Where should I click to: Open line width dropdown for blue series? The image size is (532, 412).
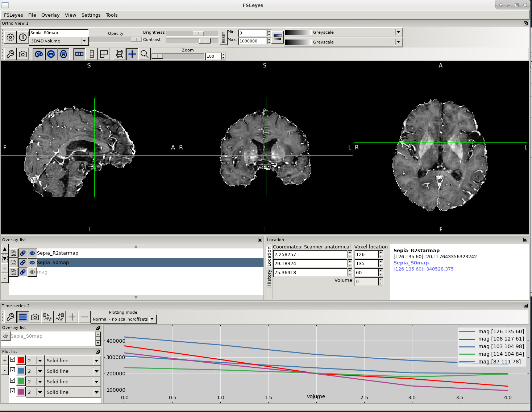pyautogui.click(x=35, y=371)
